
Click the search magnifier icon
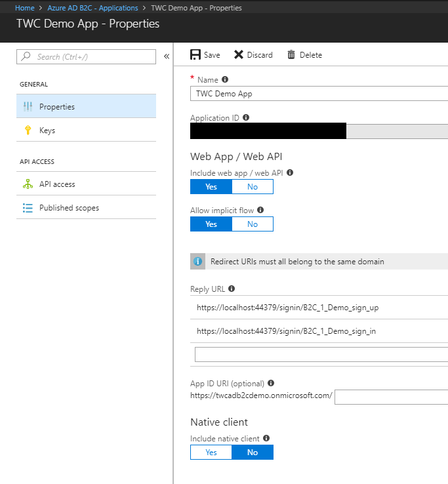click(26, 56)
